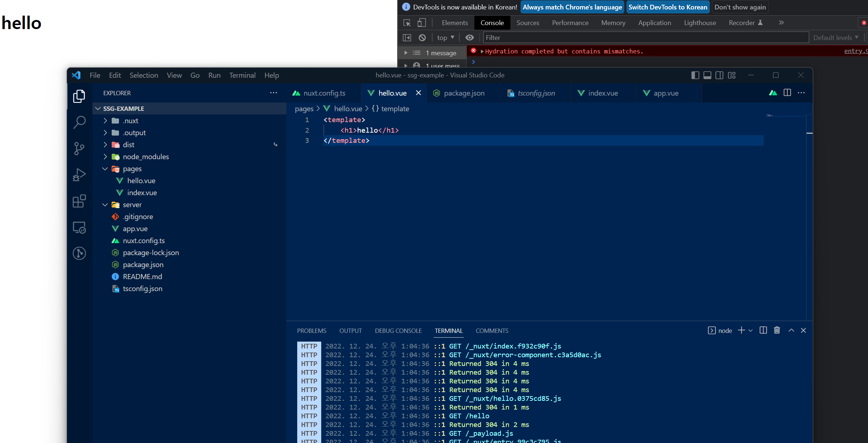Image resolution: width=868 pixels, height=443 pixels.
Task: Open the Remote Explorer icon in activity bar
Action: 79,227
